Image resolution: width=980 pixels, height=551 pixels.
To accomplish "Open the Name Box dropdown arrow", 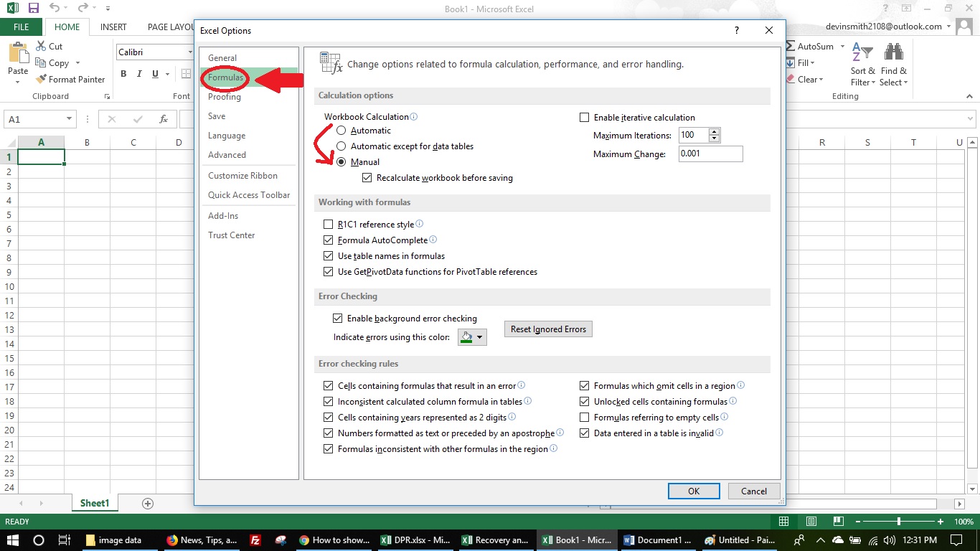I will click(69, 119).
